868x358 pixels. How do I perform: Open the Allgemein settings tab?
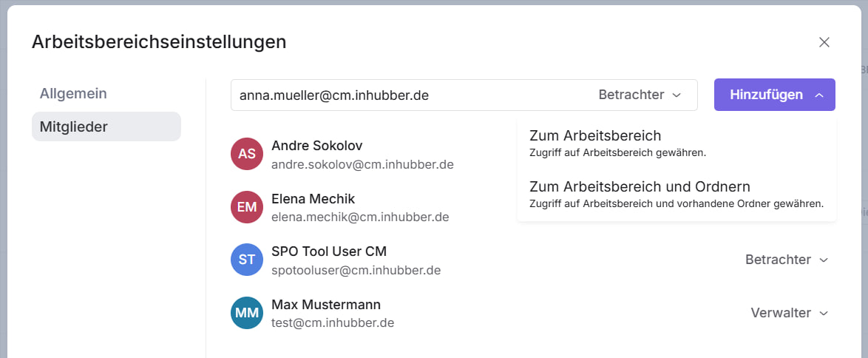74,93
